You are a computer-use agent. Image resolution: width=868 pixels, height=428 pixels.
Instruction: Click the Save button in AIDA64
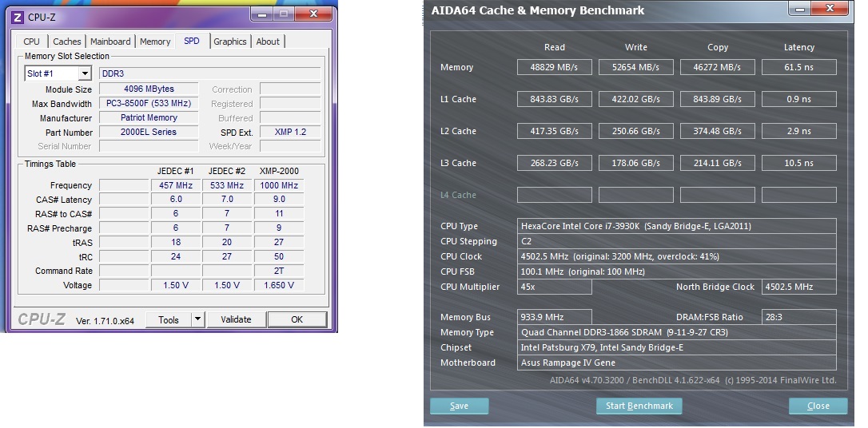point(459,406)
